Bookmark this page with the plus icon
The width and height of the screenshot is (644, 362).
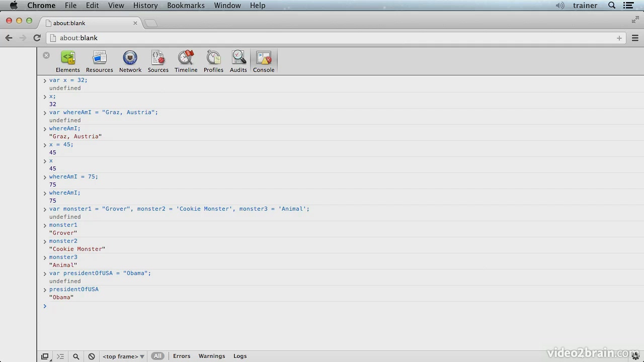[x=619, y=38]
